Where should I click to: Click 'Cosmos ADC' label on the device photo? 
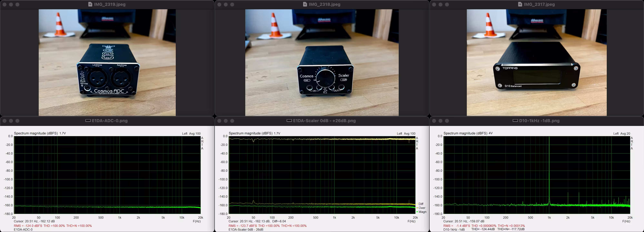[x=109, y=91]
